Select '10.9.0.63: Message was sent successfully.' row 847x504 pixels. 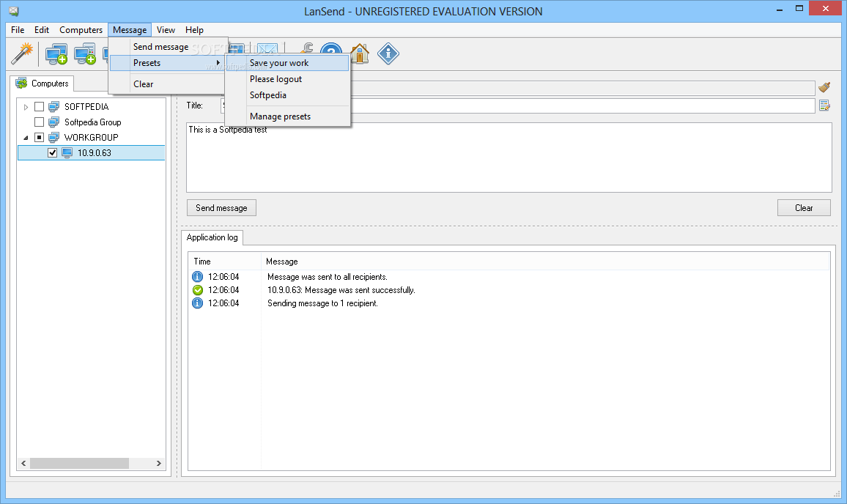tap(508, 290)
